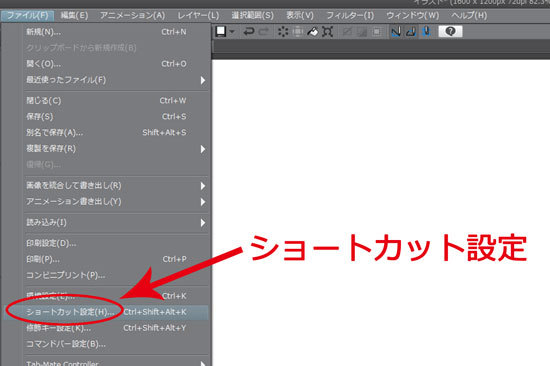Choose 修飾キー設定(K)... menu entry
Image resolution: width=550 pixels, height=366 pixels.
pyautogui.click(x=107, y=328)
